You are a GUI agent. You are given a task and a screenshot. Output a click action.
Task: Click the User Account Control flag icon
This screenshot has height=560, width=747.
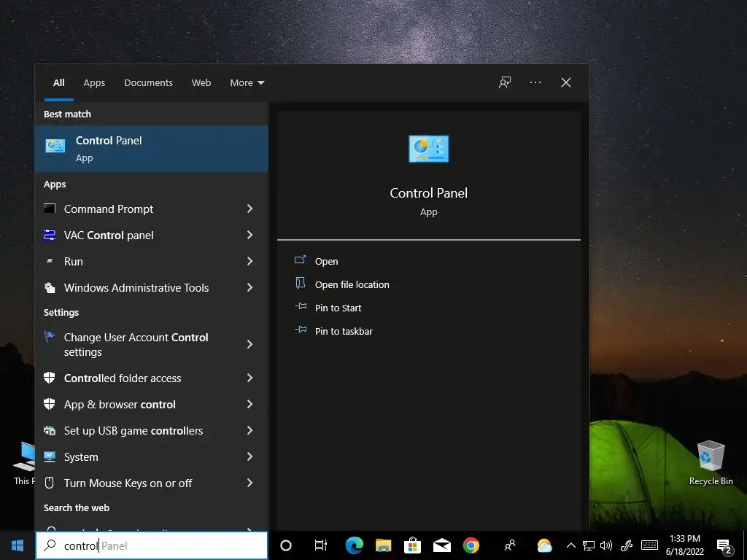(x=50, y=337)
